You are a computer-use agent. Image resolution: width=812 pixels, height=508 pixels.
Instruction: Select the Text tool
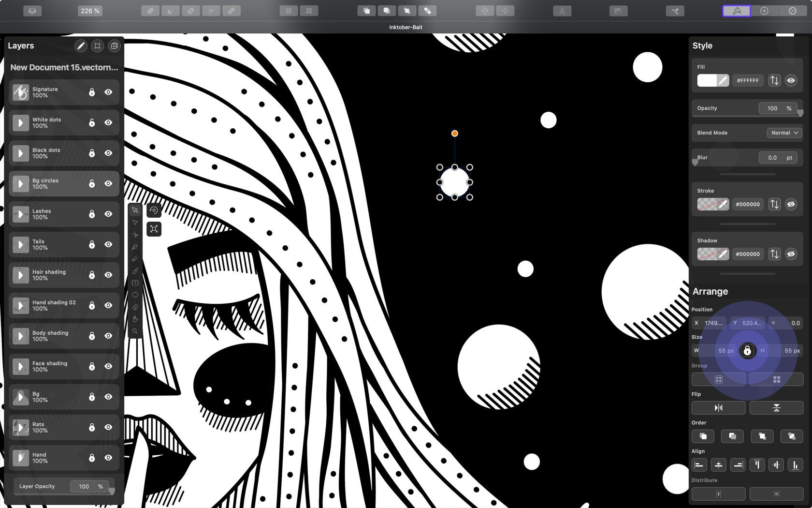(135, 283)
